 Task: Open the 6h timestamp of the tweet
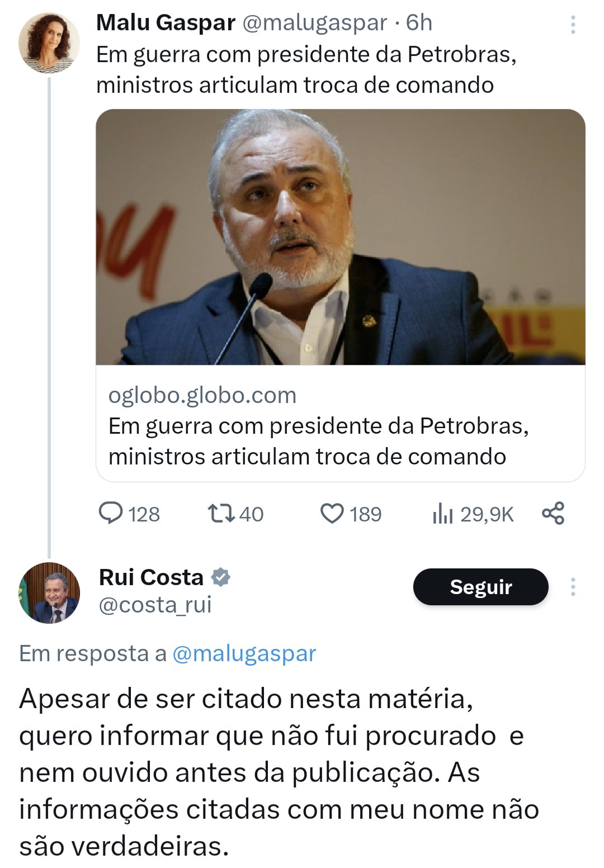419,23
